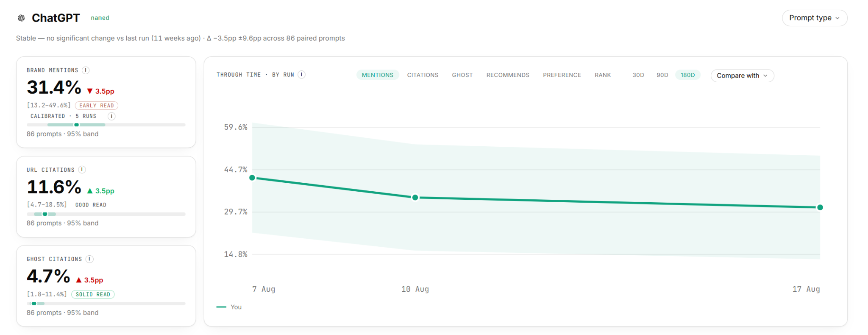
Task: Select the Mentions chart tab
Action: pyautogui.click(x=378, y=75)
